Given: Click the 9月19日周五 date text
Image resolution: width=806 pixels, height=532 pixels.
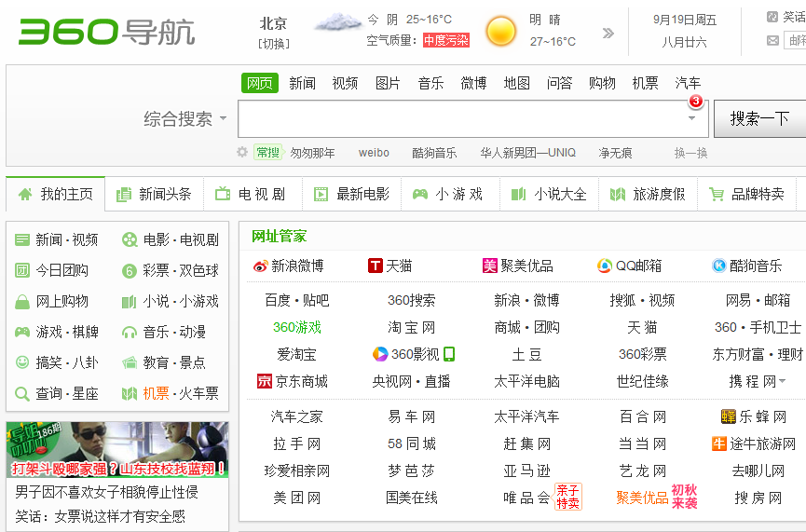Looking at the screenshot, I should tap(685, 20).
